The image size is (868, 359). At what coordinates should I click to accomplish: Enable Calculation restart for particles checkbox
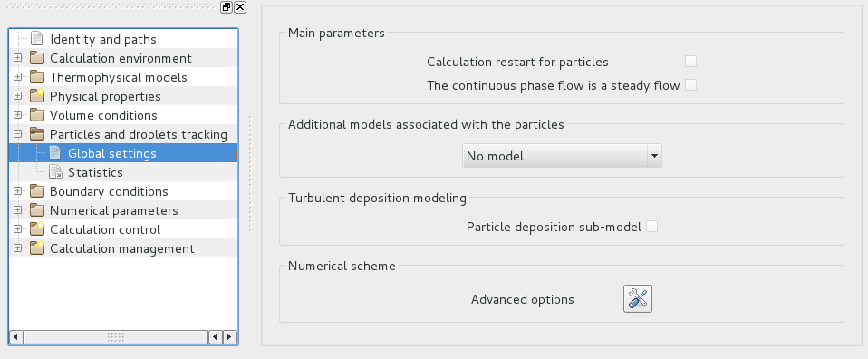click(x=690, y=62)
